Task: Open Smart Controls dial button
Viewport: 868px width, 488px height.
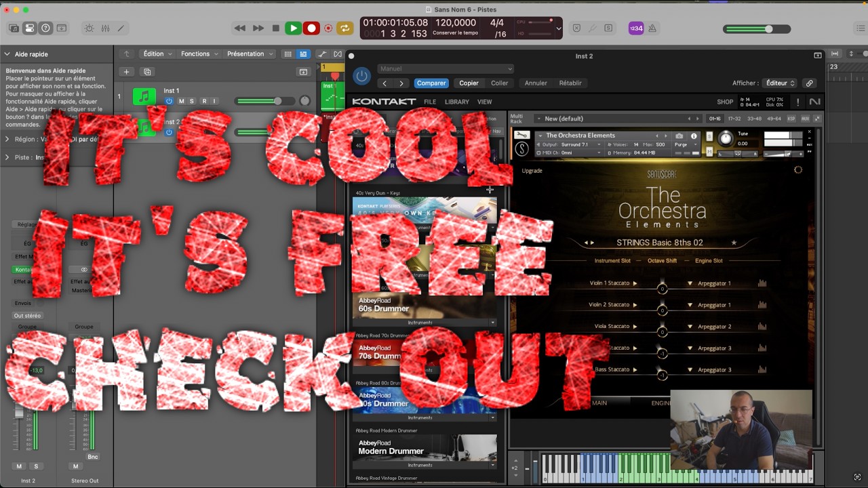Action: [x=90, y=28]
